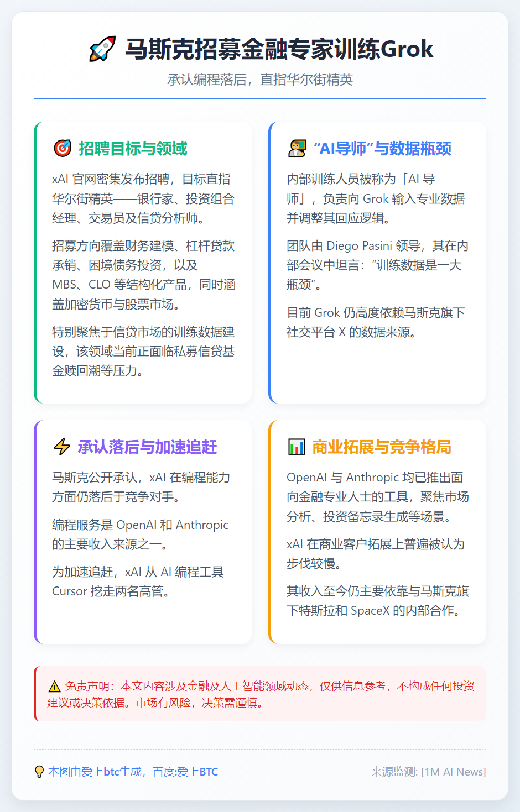
Task: Click the light bulb icon in the footer
Action: tap(39, 772)
